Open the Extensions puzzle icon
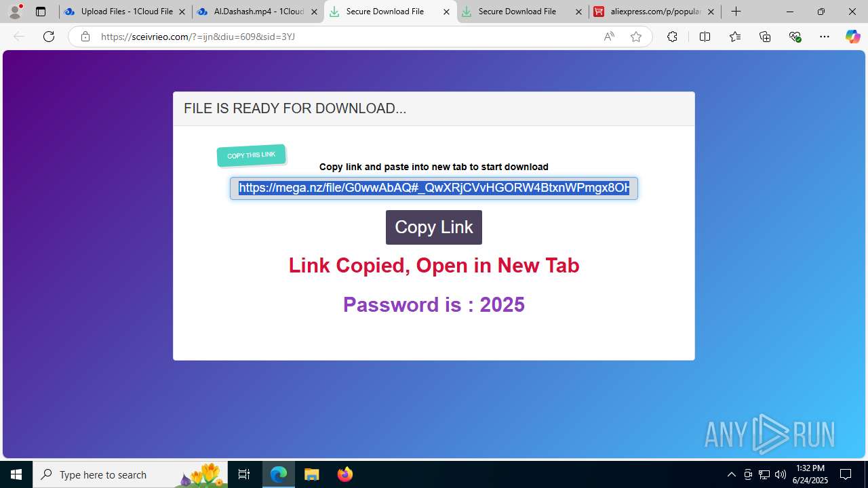This screenshot has height=488, width=868. tap(672, 37)
